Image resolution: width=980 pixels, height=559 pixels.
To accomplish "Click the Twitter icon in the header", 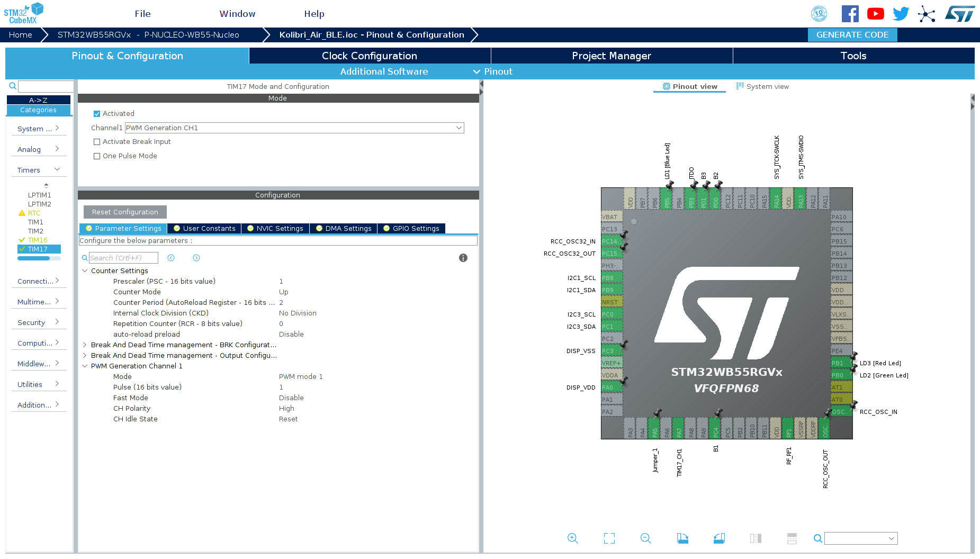I will [901, 13].
